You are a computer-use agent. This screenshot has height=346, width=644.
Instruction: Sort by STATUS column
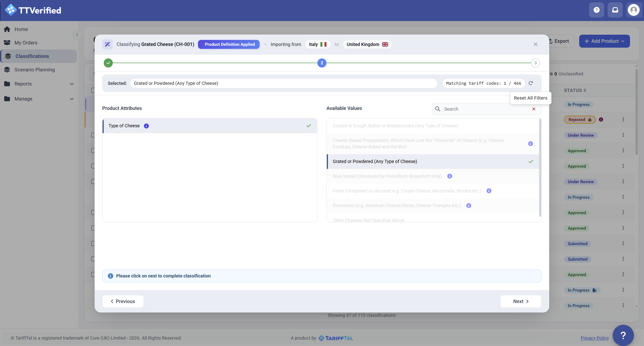(x=575, y=91)
